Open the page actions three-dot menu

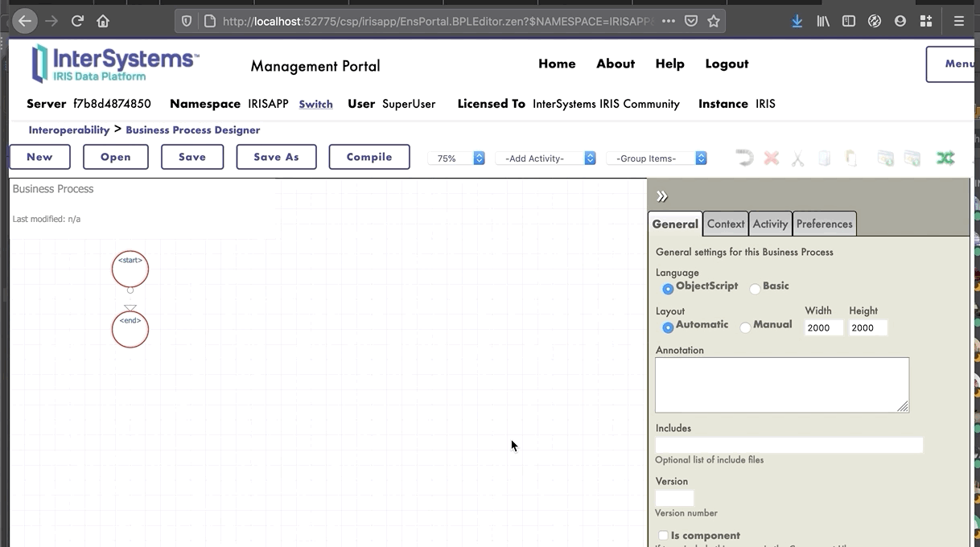tap(669, 22)
